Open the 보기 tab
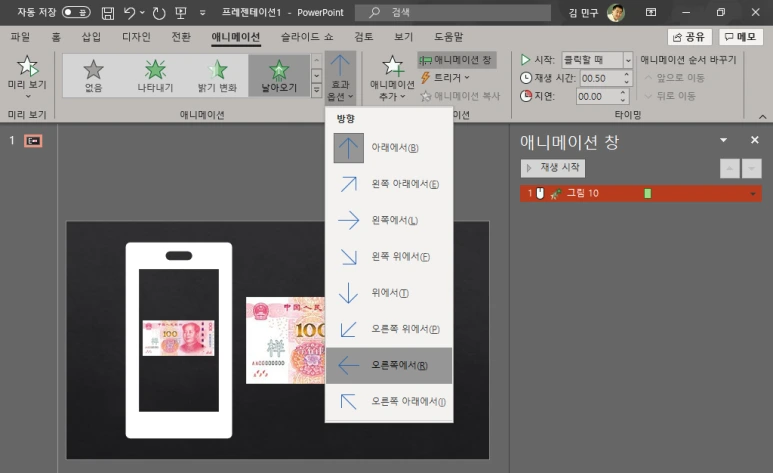The width and height of the screenshot is (773, 473). click(403, 36)
